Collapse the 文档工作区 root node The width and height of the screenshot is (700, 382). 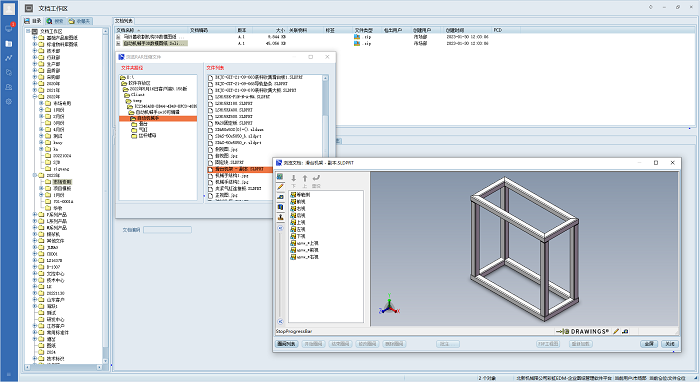(x=29, y=31)
